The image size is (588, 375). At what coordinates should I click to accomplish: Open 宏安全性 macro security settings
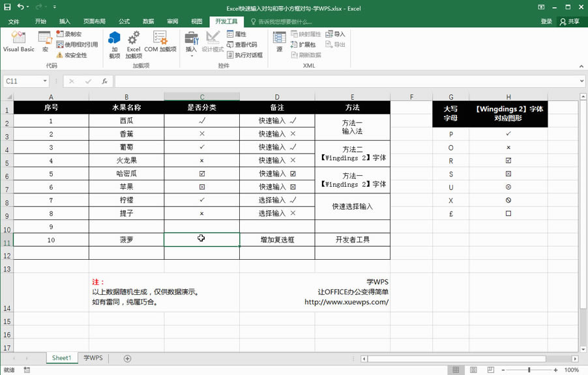71,54
